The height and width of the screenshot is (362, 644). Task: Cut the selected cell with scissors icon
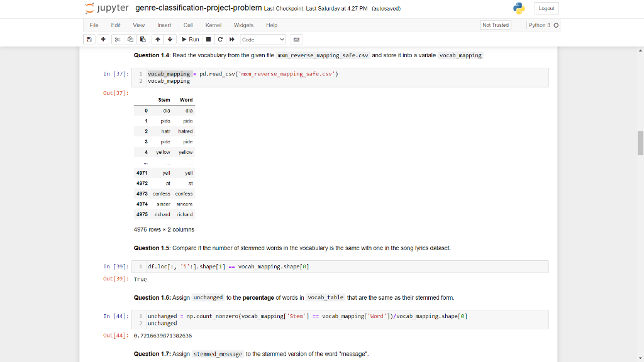[x=117, y=38]
